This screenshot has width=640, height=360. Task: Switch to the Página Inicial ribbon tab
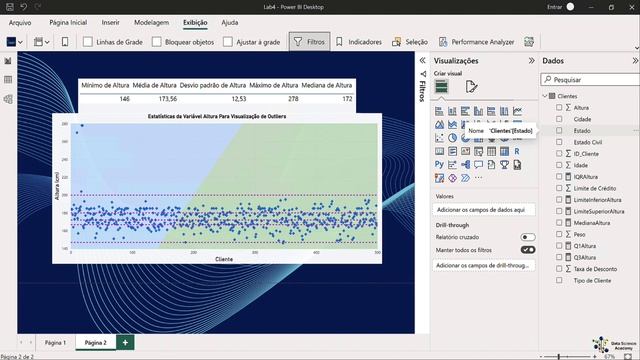68,23
